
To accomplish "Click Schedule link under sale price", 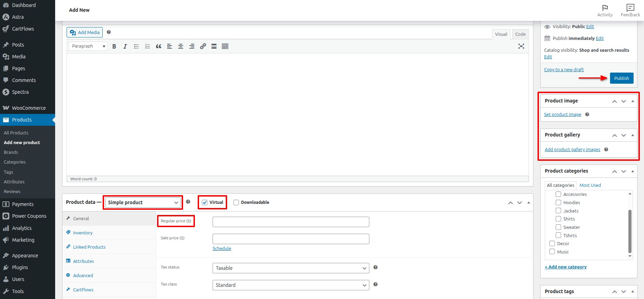I will tap(222, 248).
